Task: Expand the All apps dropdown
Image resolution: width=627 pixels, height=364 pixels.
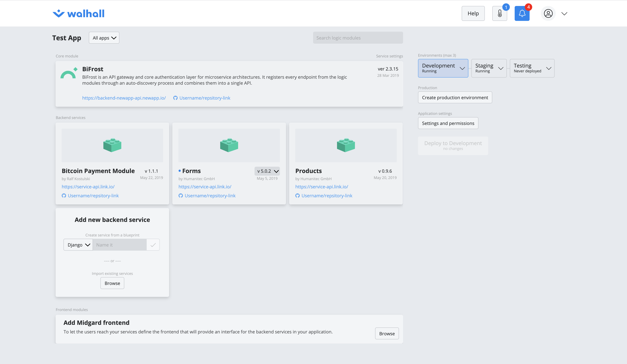Action: click(x=104, y=38)
